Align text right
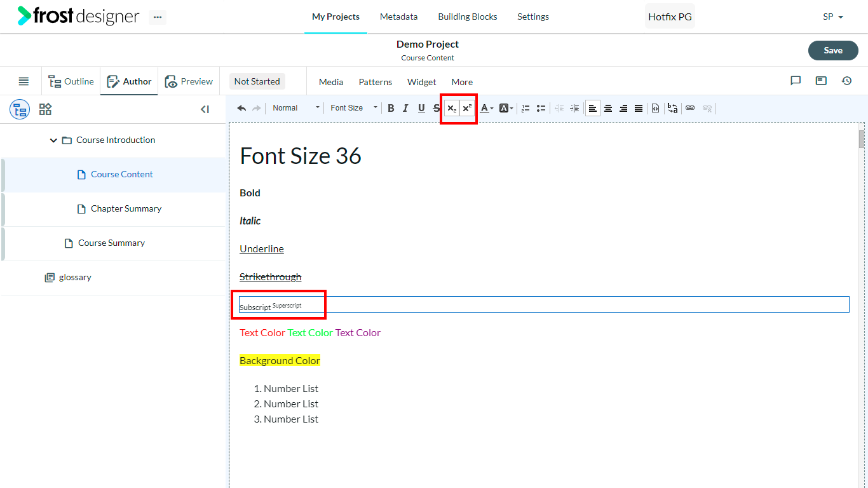This screenshot has height=488, width=868. pos(623,108)
